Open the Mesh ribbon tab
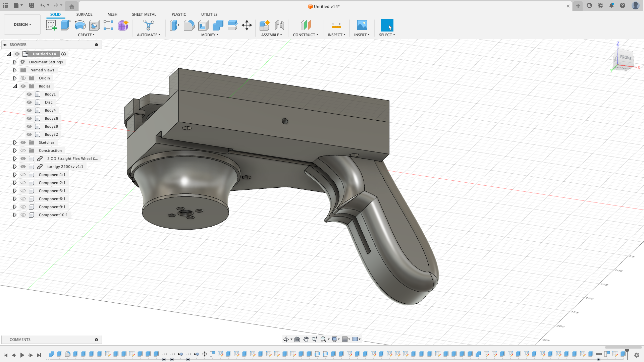This screenshot has height=362, width=644. coord(112,14)
